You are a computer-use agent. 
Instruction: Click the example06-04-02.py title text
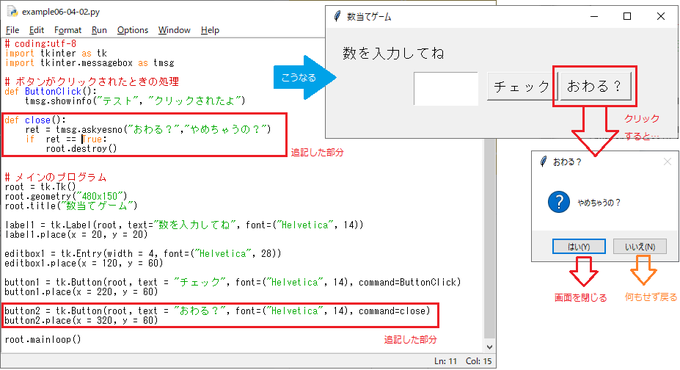click(61, 12)
